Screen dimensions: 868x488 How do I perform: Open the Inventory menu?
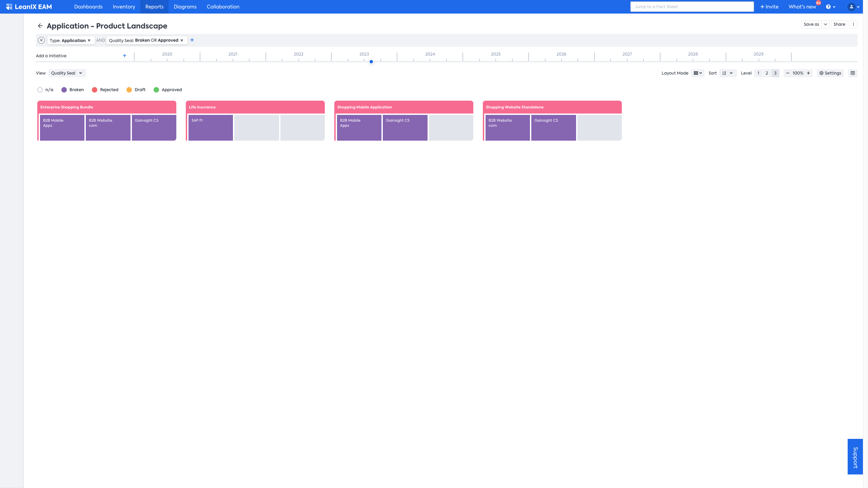124,7
